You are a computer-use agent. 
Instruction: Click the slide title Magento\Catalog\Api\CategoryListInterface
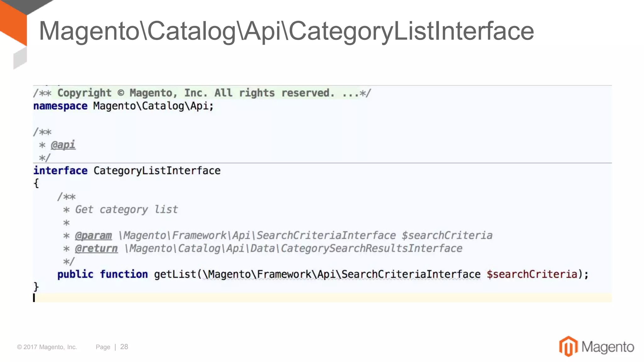click(286, 31)
